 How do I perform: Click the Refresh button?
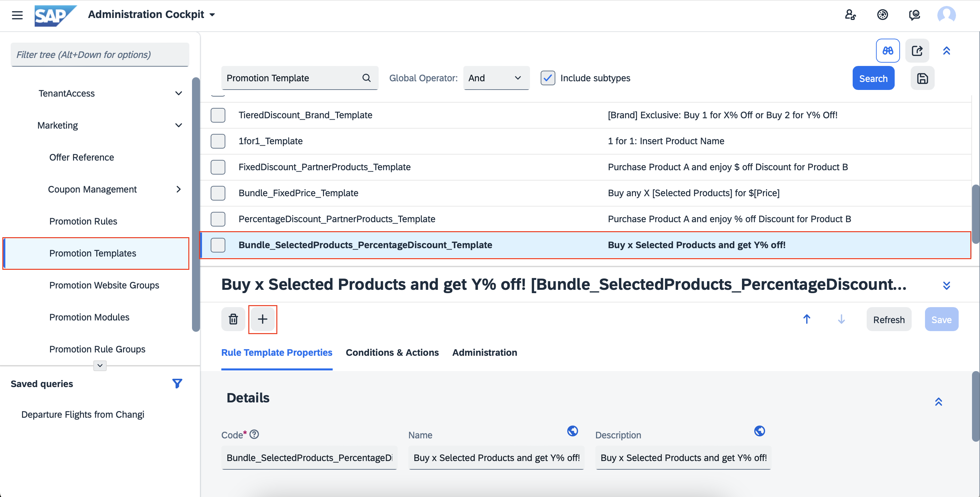click(x=889, y=319)
